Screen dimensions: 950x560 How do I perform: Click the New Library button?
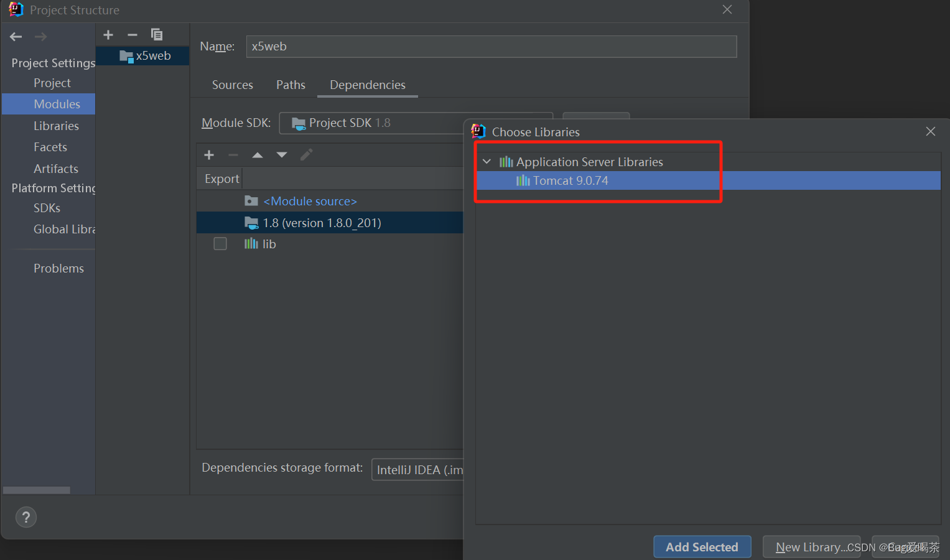[x=812, y=547]
